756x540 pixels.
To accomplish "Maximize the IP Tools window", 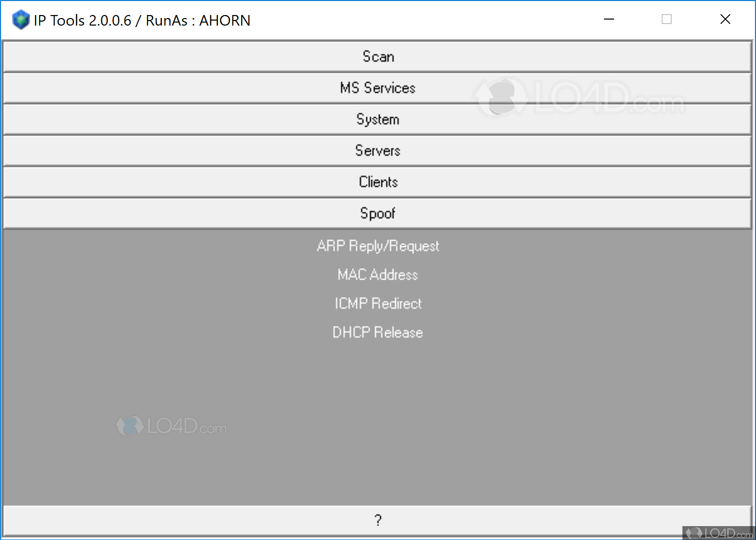I will pyautogui.click(x=666, y=19).
